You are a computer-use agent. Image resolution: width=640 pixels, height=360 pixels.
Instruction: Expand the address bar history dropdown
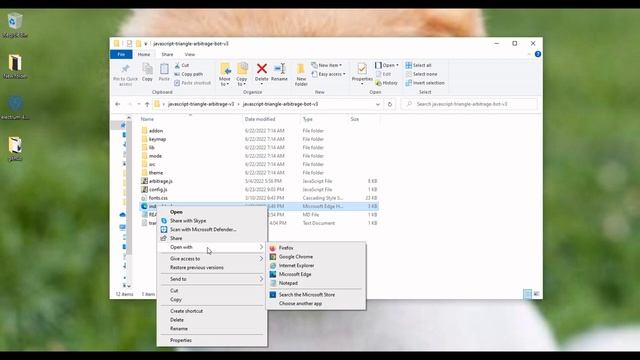[378, 104]
